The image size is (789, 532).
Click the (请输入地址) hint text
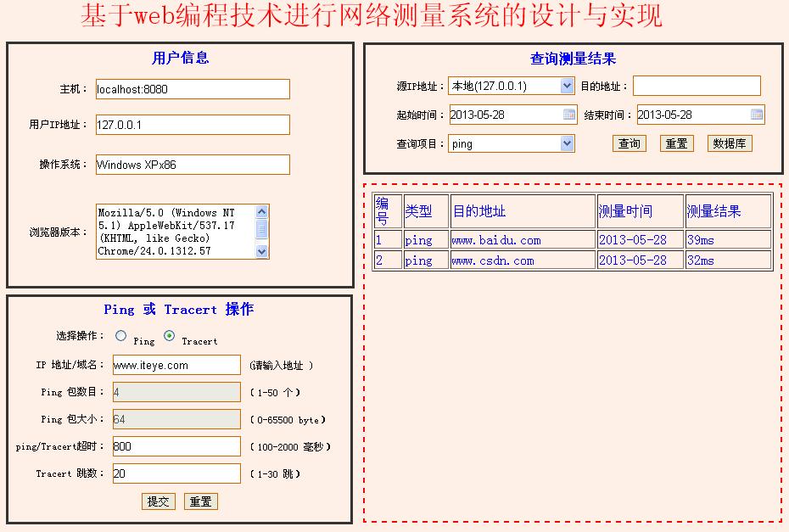(282, 366)
